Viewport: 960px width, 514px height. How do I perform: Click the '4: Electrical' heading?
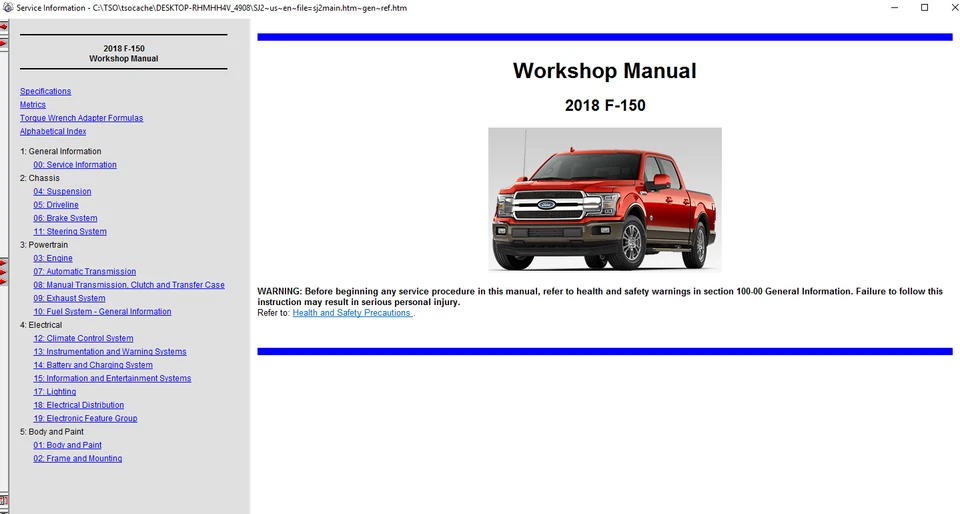40,325
